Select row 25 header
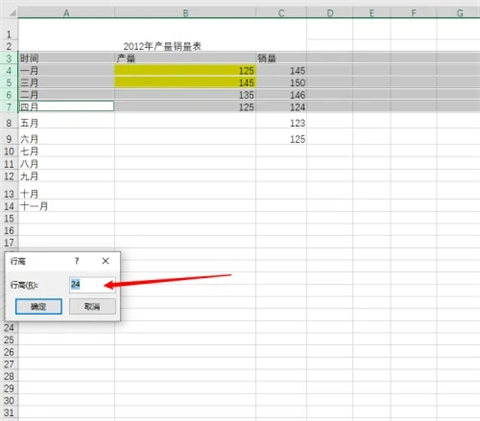The image size is (480, 421). [9, 340]
